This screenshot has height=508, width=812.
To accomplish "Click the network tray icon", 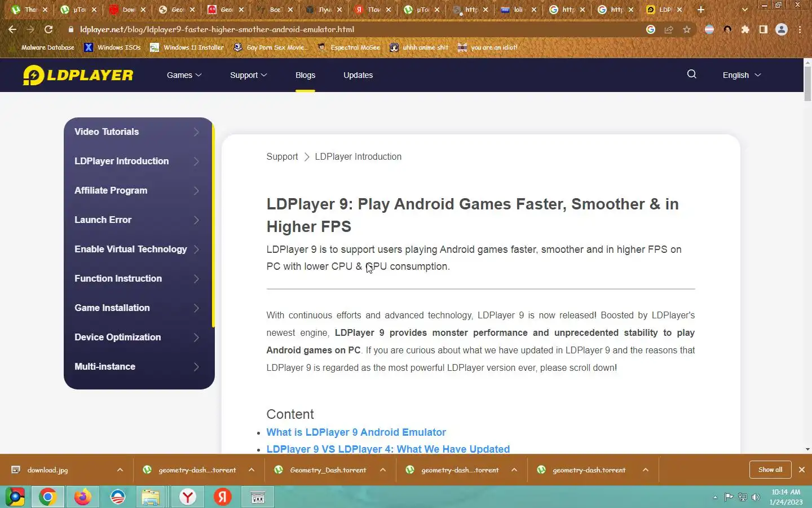I will (x=743, y=497).
